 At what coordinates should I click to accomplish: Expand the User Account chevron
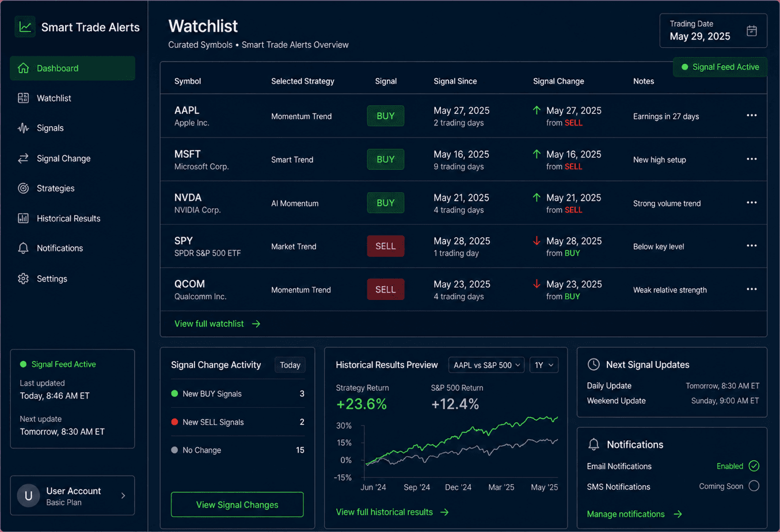click(123, 496)
